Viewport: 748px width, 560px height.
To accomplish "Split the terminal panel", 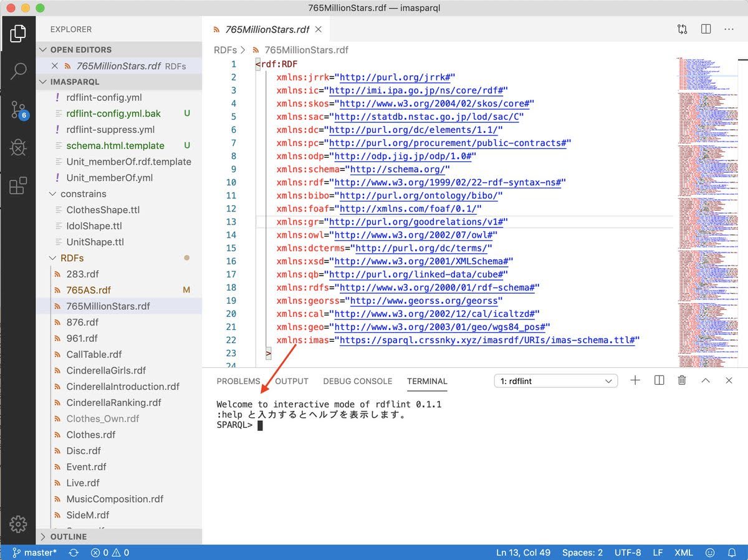I will [659, 380].
